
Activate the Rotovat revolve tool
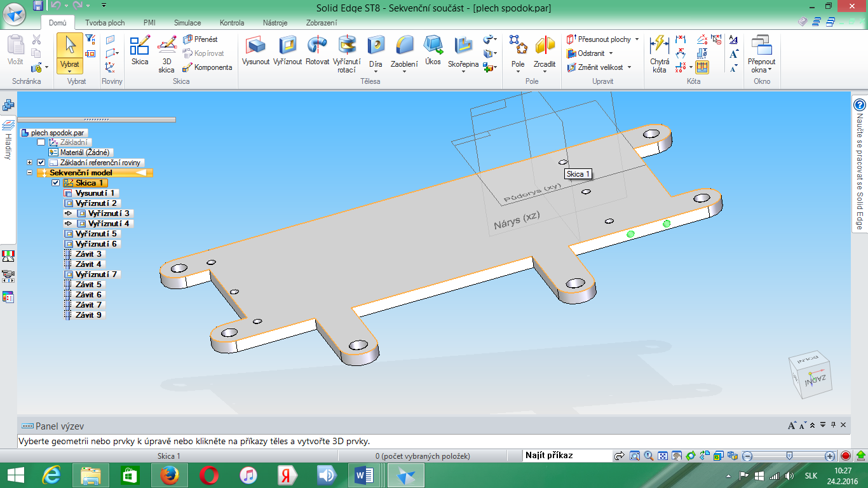(x=317, y=51)
